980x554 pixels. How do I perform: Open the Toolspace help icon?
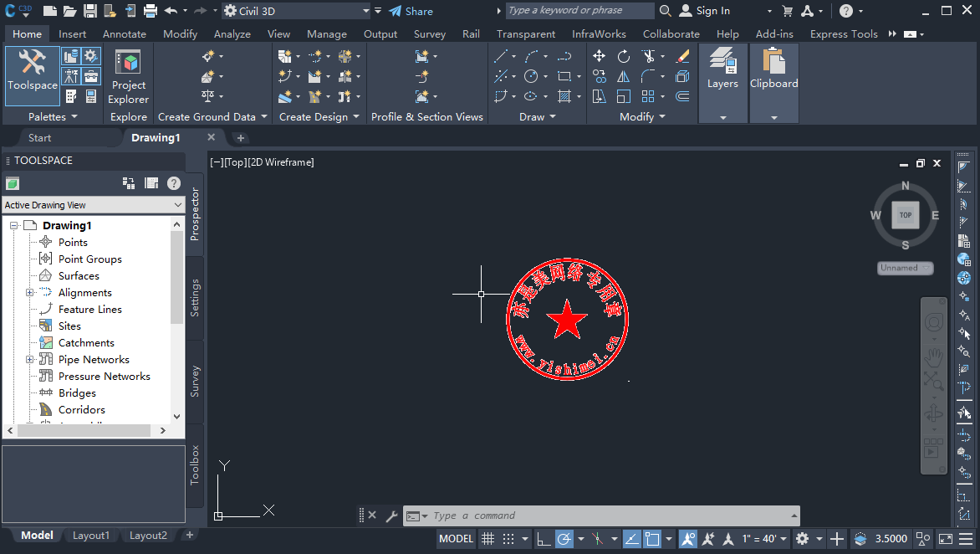click(x=174, y=183)
